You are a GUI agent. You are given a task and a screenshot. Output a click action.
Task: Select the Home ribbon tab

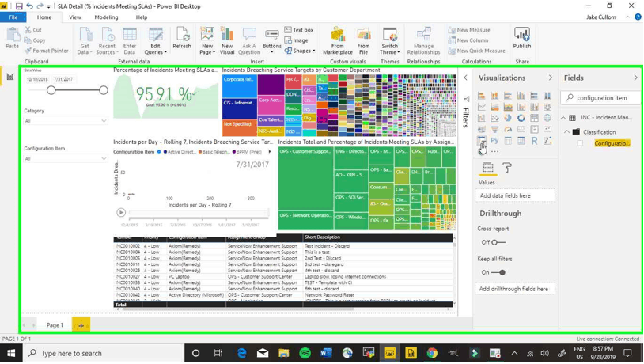tap(44, 17)
